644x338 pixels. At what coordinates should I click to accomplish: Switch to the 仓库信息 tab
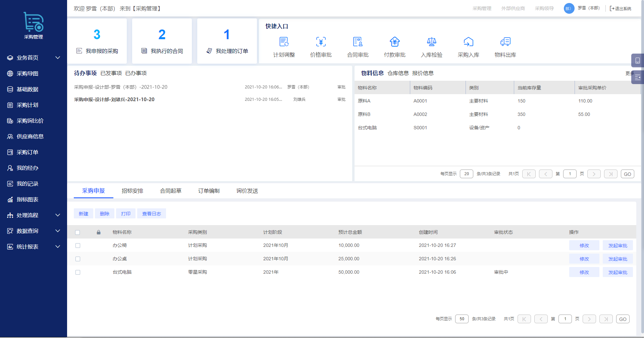pos(398,73)
